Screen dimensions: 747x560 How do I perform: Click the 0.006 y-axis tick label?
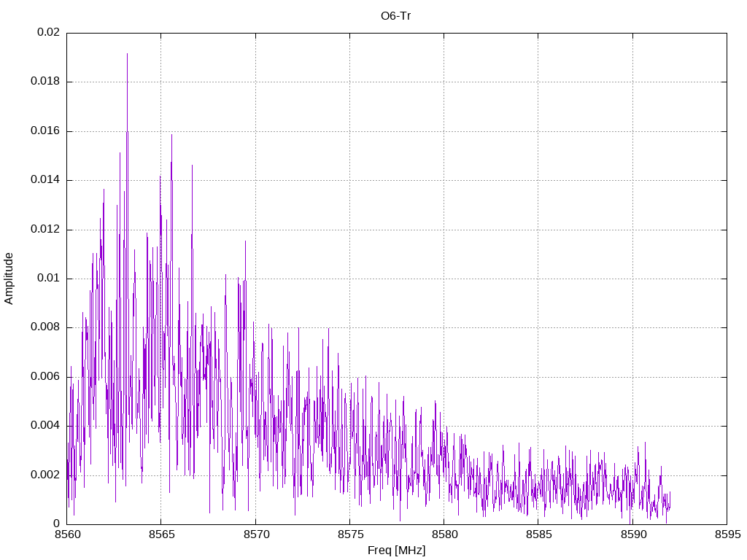click(45, 377)
